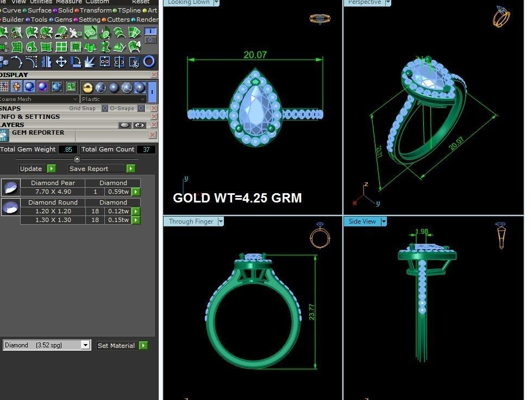
Task: Click the Diamond Round gem thumbnail
Action: point(10,207)
